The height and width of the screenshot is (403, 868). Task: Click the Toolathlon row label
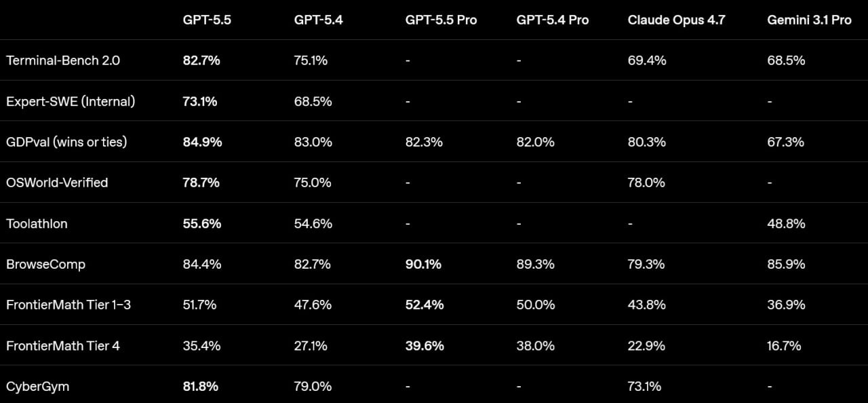37,223
